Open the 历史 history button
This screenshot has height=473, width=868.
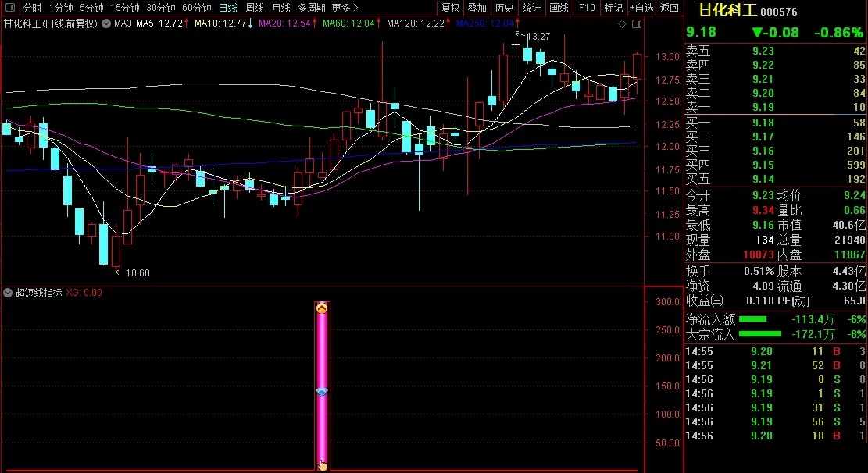(504, 8)
